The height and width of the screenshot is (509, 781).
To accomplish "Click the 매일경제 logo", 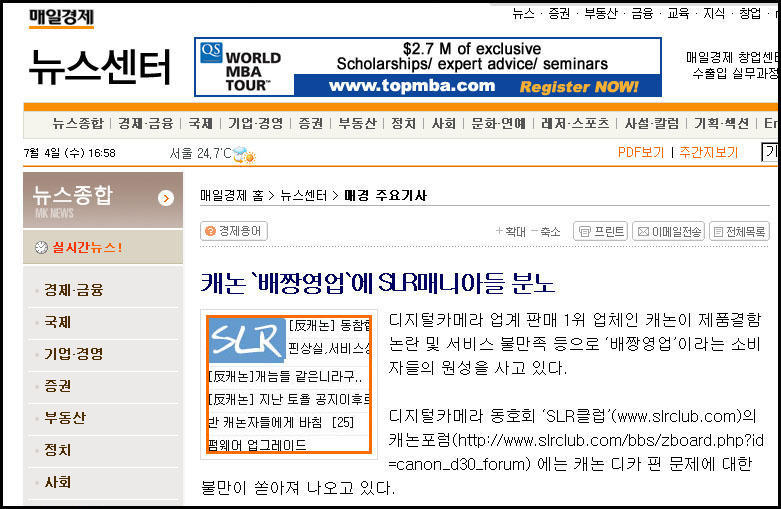I will coord(61,18).
